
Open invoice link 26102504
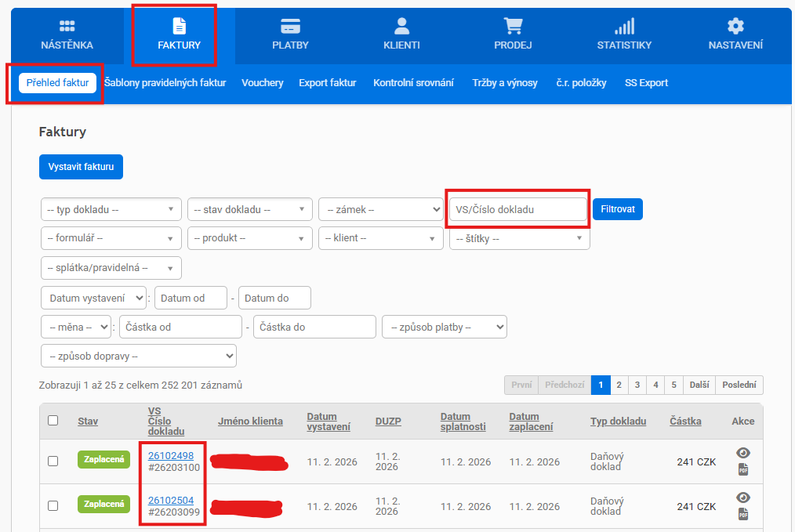(171, 500)
